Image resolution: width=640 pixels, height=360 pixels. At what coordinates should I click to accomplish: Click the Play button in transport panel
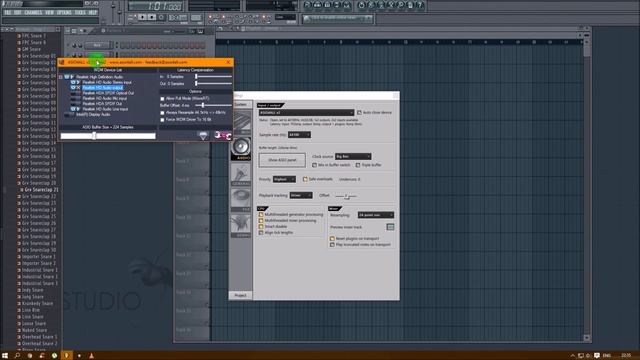coord(142,17)
